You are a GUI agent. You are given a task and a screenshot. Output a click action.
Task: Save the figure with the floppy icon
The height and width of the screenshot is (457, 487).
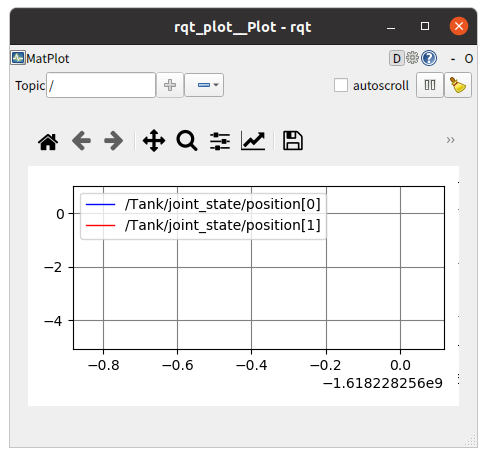(293, 141)
